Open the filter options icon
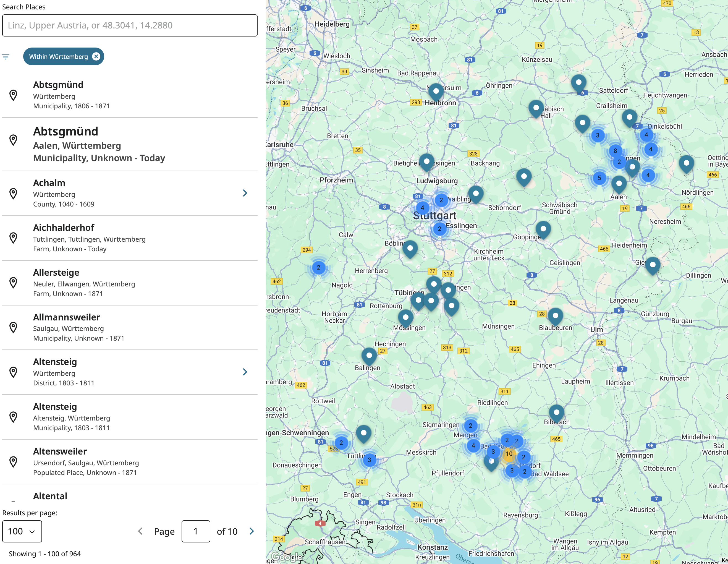This screenshot has width=728, height=564. [x=6, y=57]
